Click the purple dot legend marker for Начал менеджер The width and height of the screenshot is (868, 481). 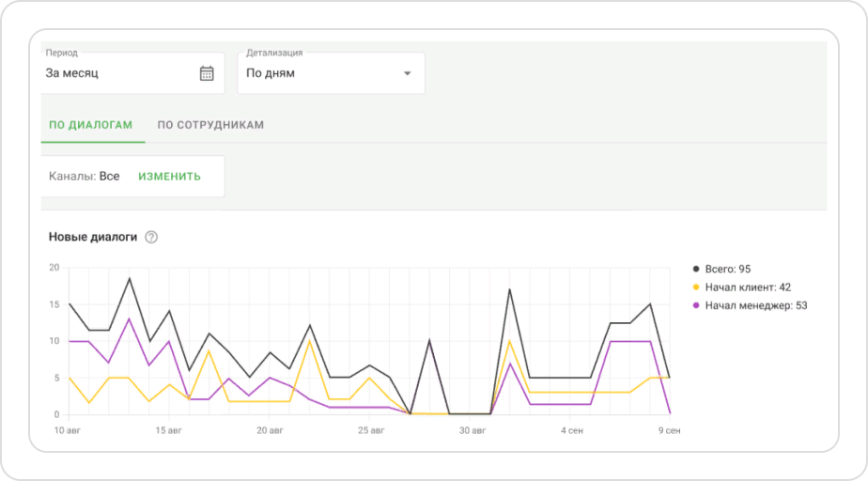click(x=696, y=305)
